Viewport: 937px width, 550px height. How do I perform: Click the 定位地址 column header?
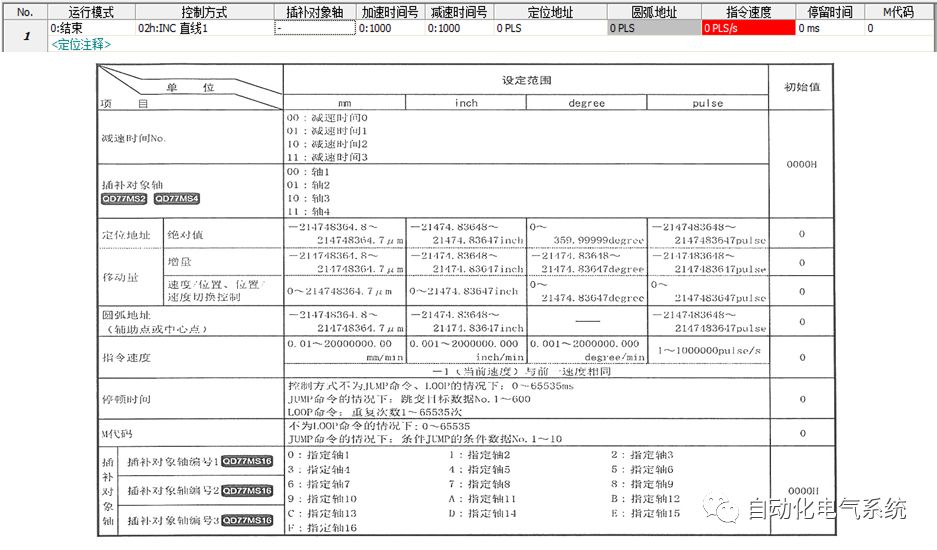549,13
